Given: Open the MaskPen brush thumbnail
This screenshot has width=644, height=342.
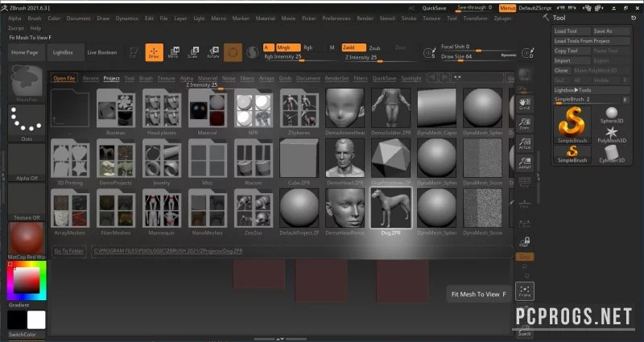Looking at the screenshot, I should (27, 83).
